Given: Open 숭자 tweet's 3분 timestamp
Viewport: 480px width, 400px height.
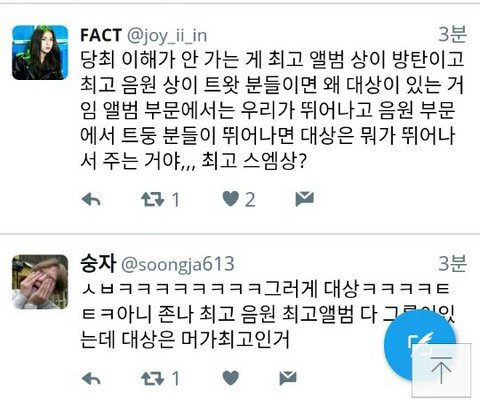Looking at the screenshot, I should [452, 263].
